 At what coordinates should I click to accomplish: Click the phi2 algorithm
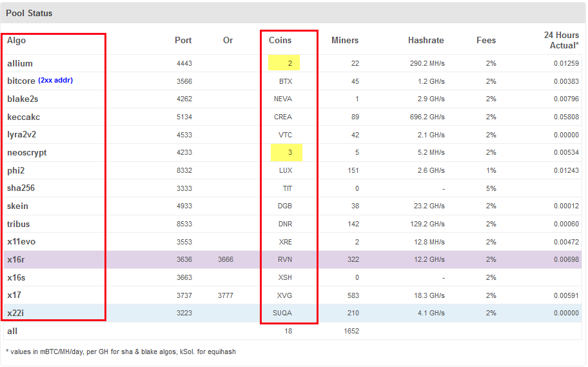(x=16, y=171)
